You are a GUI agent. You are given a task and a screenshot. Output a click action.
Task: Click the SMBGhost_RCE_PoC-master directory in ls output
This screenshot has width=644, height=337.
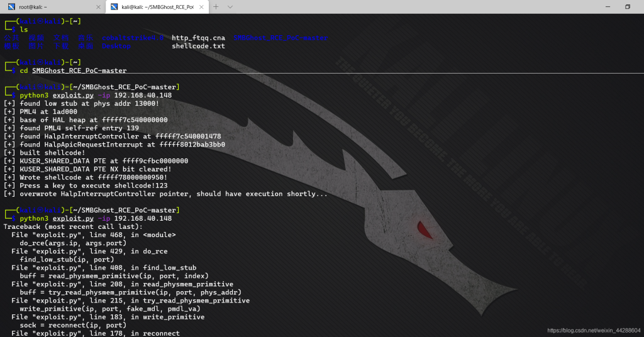pyautogui.click(x=280, y=38)
